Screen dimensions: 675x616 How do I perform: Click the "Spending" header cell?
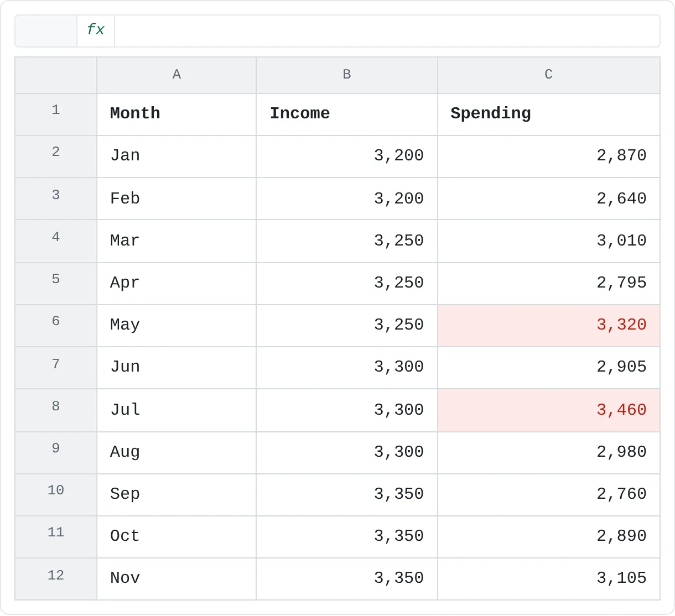click(549, 114)
